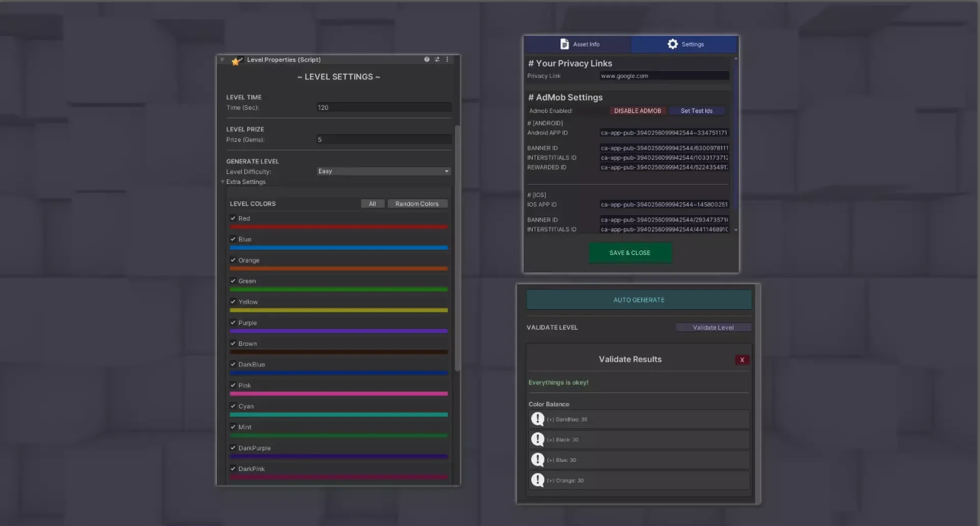Switch to the Settings tab

pos(684,44)
